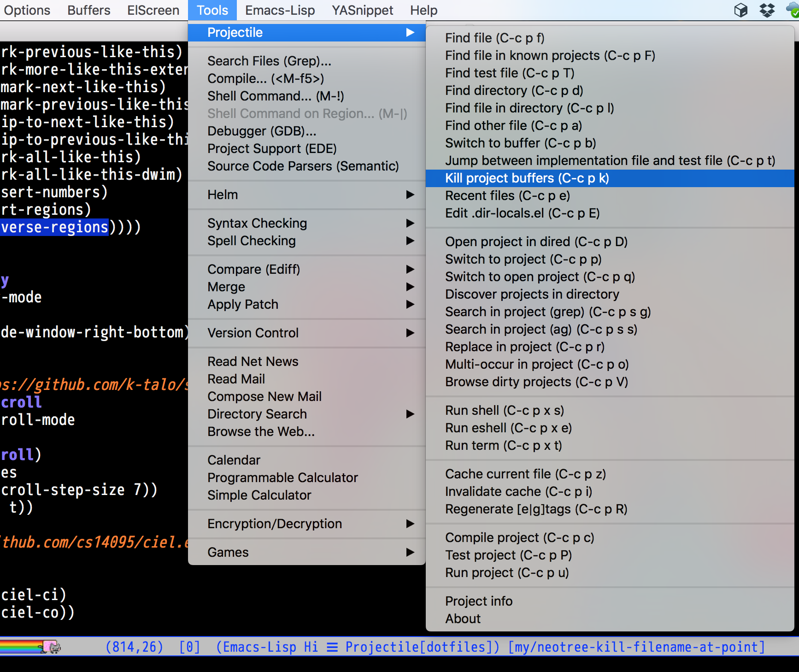
Task: Choose Switch to project (C-c p p)
Action: pyautogui.click(x=610, y=259)
